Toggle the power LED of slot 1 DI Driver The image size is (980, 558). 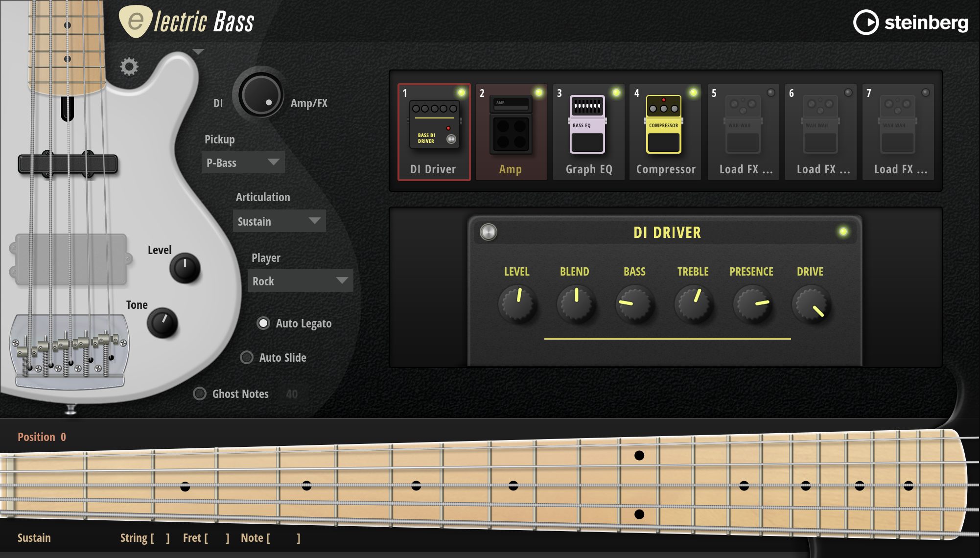coord(461,93)
